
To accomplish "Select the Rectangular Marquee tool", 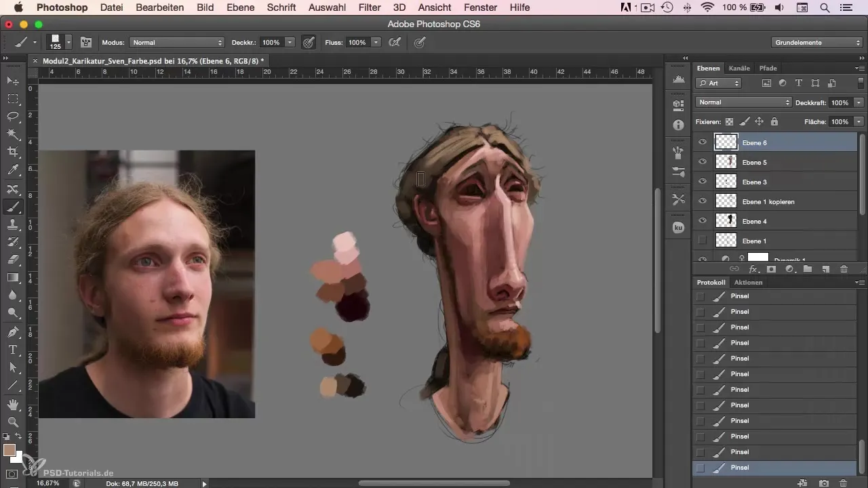I will coord(13,99).
